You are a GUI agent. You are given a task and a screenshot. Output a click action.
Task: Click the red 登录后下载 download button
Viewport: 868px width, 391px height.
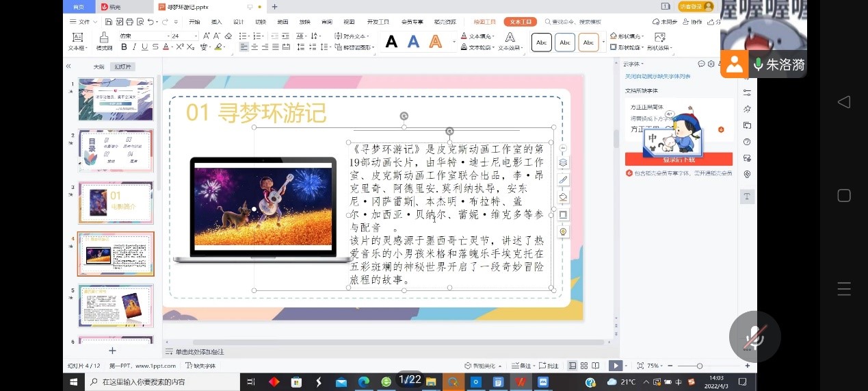click(678, 160)
